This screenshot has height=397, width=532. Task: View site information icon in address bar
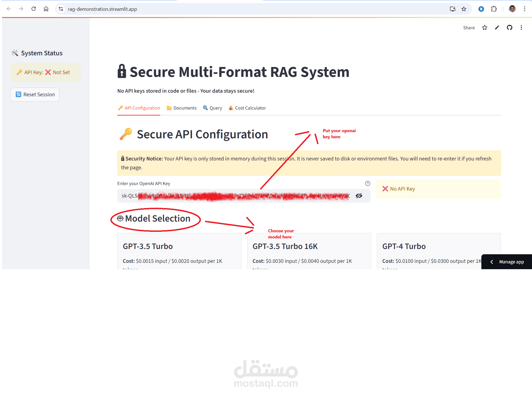[x=61, y=9]
